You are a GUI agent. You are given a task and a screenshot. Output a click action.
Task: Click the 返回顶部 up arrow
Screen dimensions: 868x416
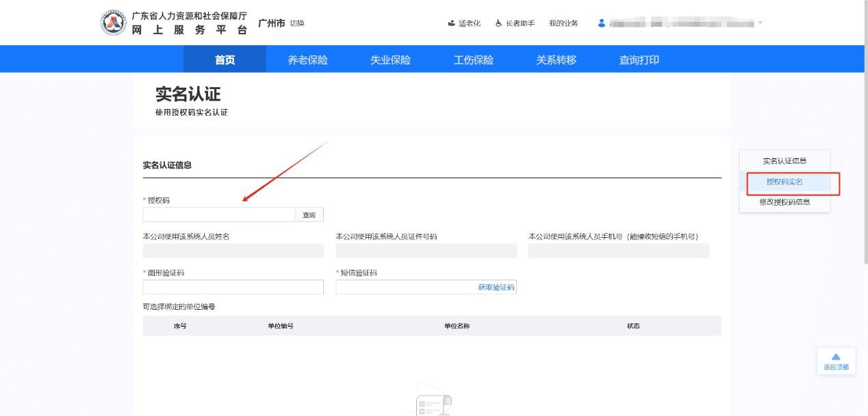tap(836, 357)
